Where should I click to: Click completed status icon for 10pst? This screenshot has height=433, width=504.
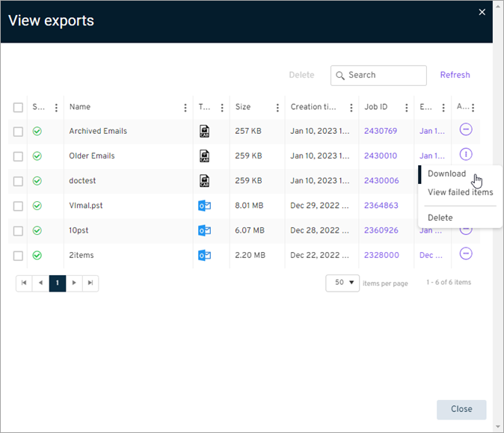pyautogui.click(x=37, y=230)
